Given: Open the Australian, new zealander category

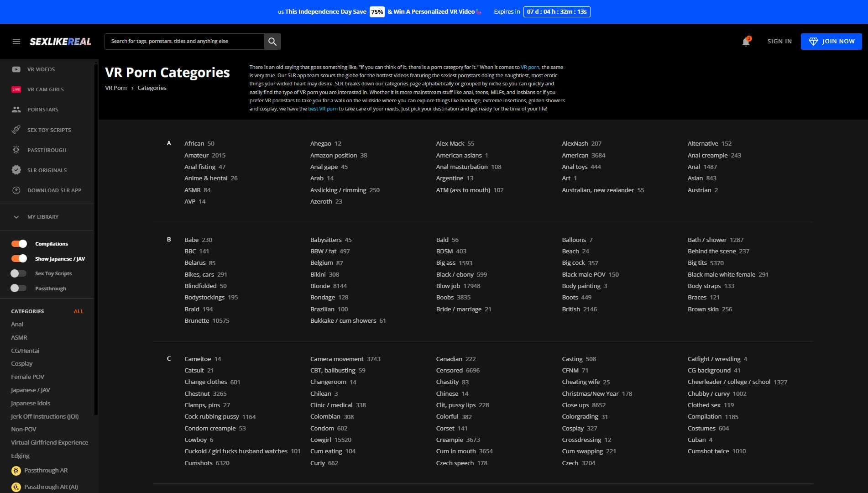Looking at the screenshot, I should 603,190.
